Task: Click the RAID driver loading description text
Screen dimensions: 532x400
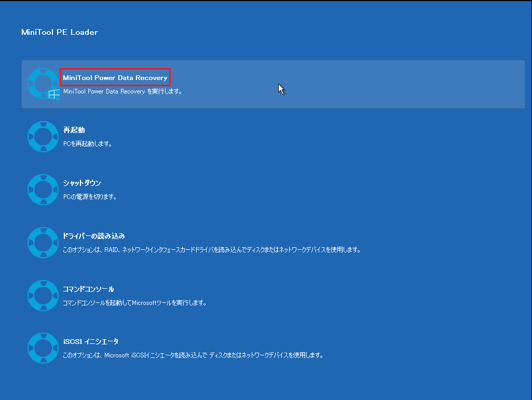Action: (x=212, y=250)
